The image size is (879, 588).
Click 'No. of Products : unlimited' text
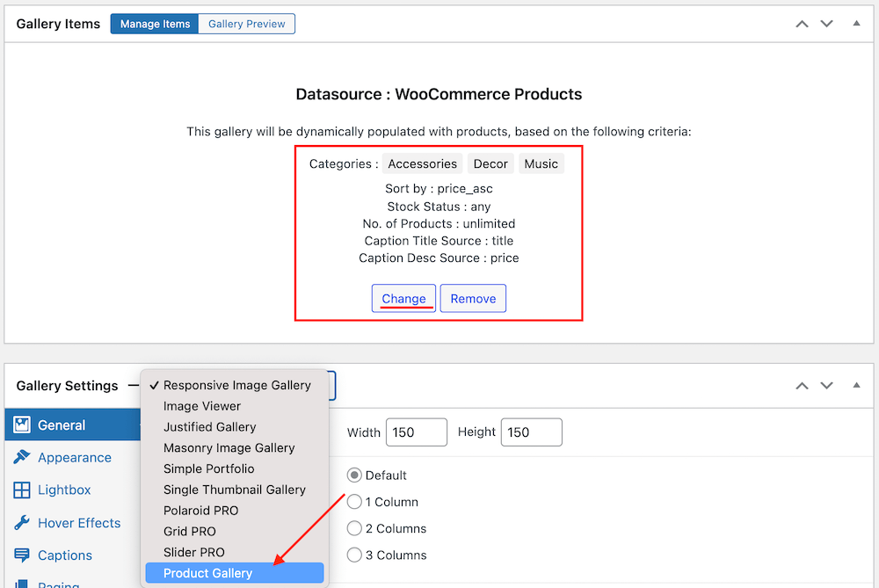click(439, 223)
